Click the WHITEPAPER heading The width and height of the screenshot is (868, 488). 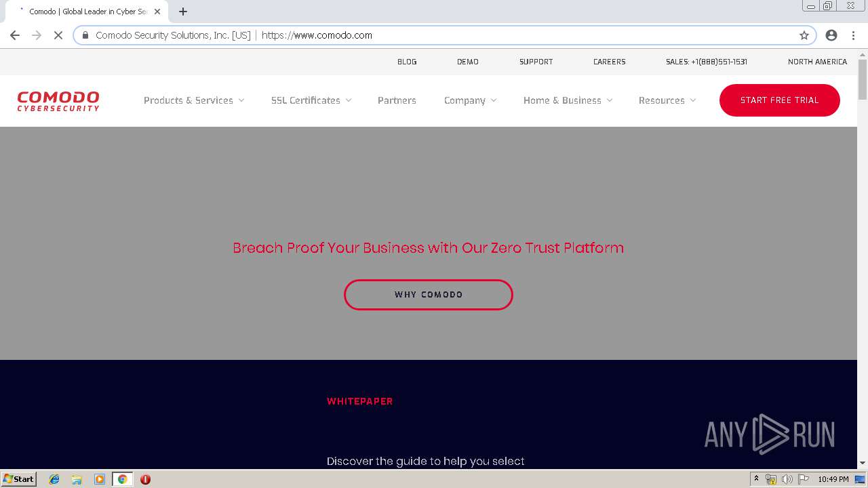click(x=360, y=401)
